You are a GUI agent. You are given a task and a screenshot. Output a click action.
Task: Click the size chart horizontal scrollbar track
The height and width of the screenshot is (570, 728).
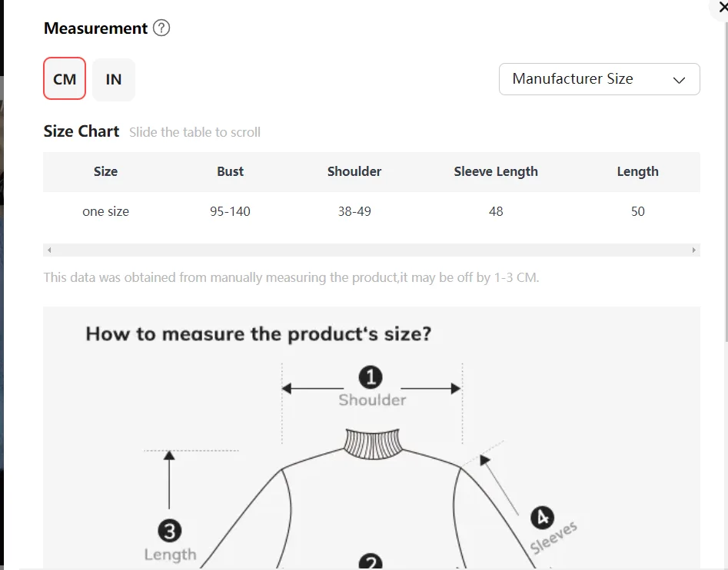point(371,250)
